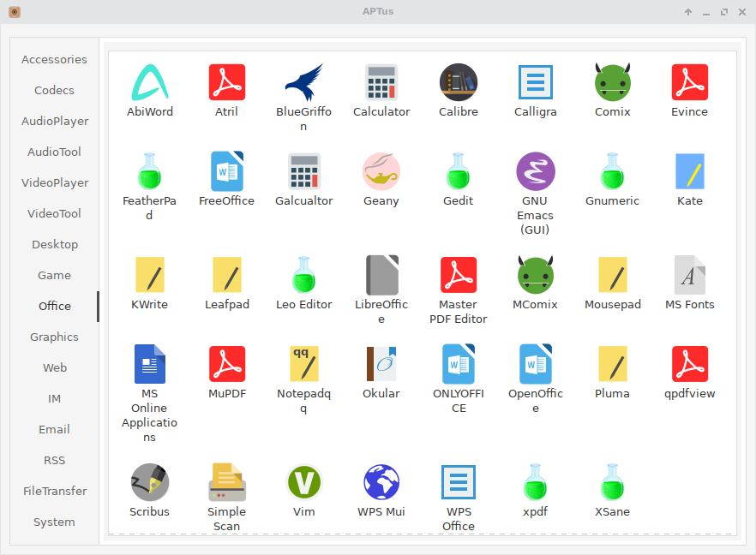Click the Okular book icon
The width and height of the screenshot is (756, 555).
pyautogui.click(x=381, y=364)
